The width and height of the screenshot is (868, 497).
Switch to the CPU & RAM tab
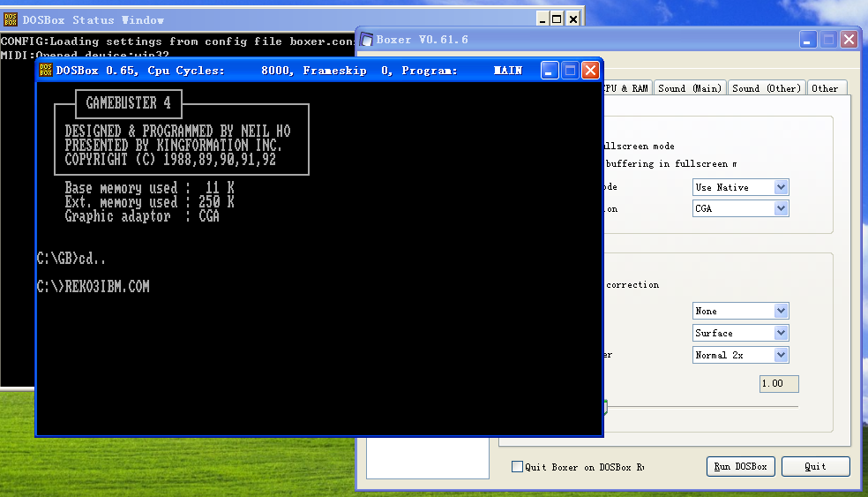[x=626, y=88]
